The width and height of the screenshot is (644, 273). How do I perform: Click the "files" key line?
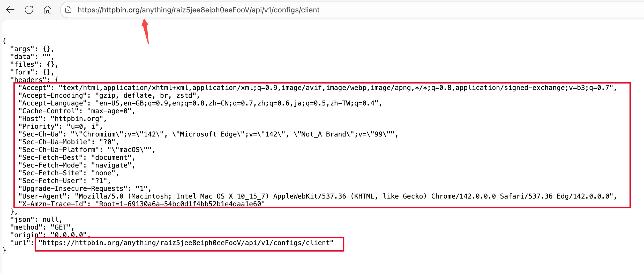pyautogui.click(x=24, y=64)
